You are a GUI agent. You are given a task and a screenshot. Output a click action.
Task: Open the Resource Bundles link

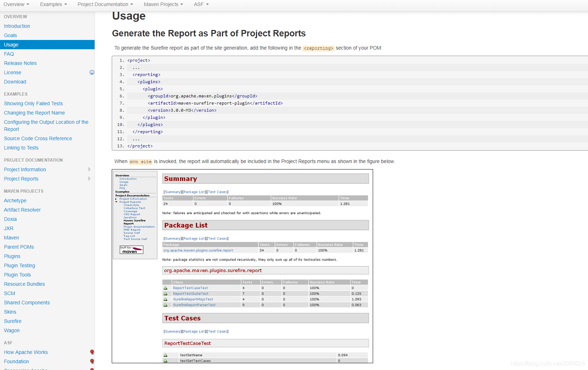pos(24,284)
